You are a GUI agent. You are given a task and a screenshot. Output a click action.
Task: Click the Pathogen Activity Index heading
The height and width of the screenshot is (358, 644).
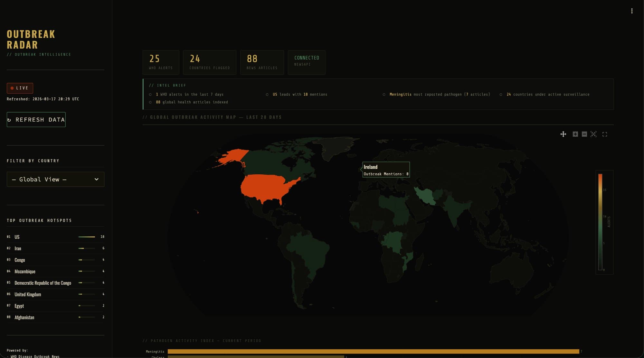(202, 341)
